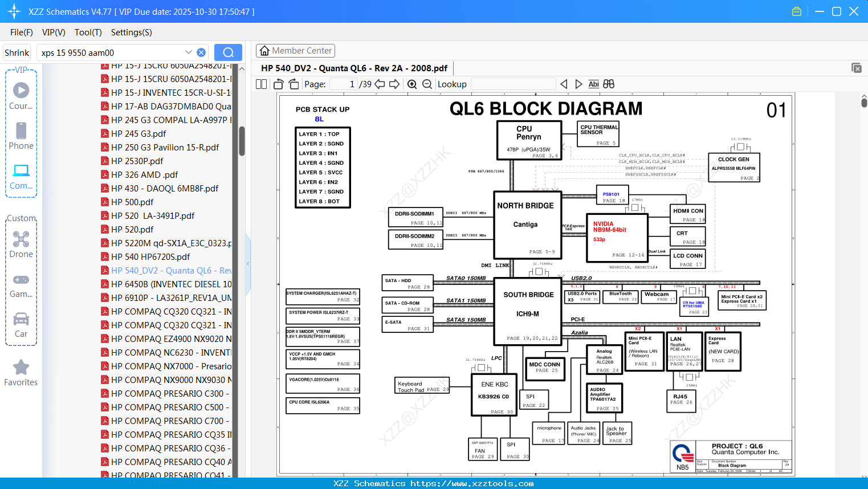Open the File(F) menu

(x=22, y=32)
